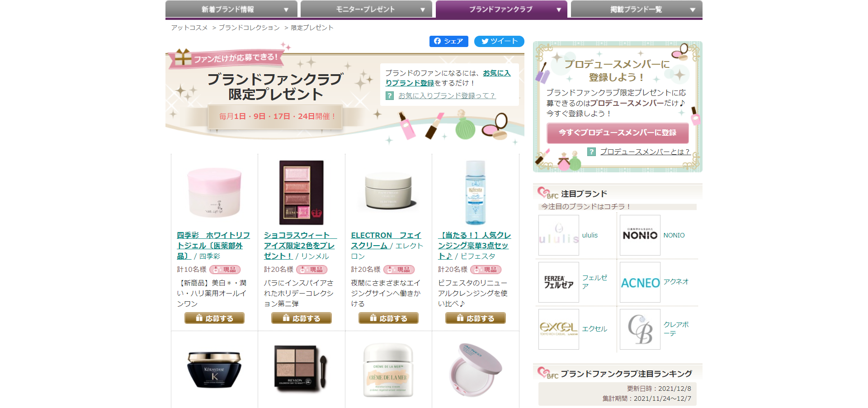Open the フェルゼア brand name link
This screenshot has width=868, height=408.
tap(594, 282)
